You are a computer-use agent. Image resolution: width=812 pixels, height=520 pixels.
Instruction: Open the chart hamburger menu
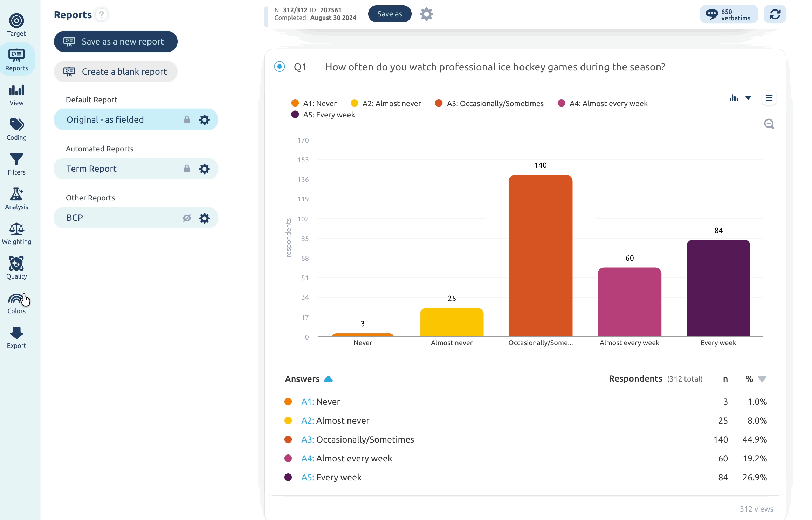click(769, 98)
